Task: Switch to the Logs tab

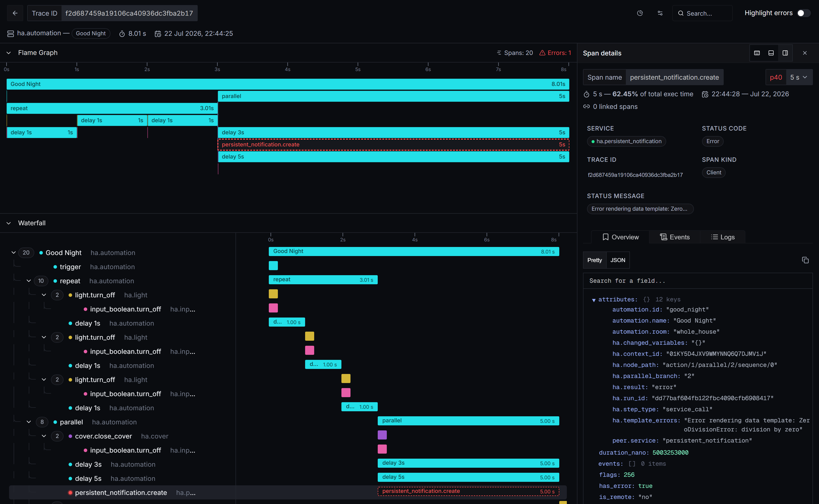Action: (723, 237)
